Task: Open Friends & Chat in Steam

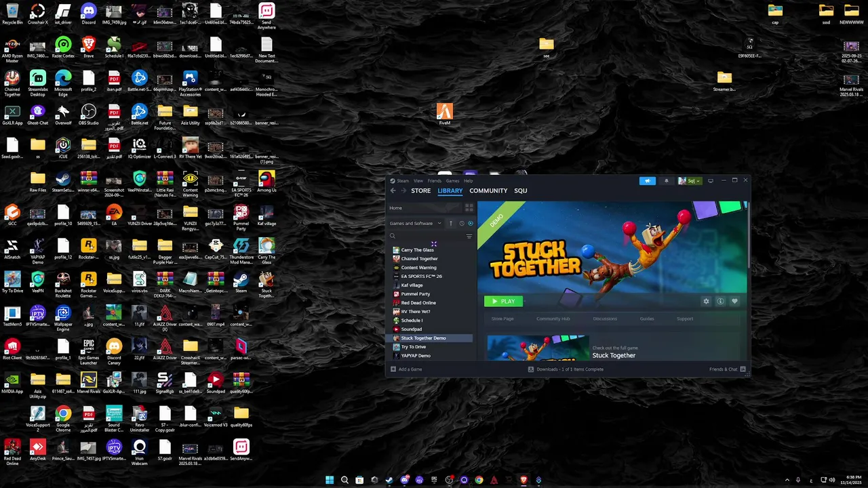Action: click(727, 369)
